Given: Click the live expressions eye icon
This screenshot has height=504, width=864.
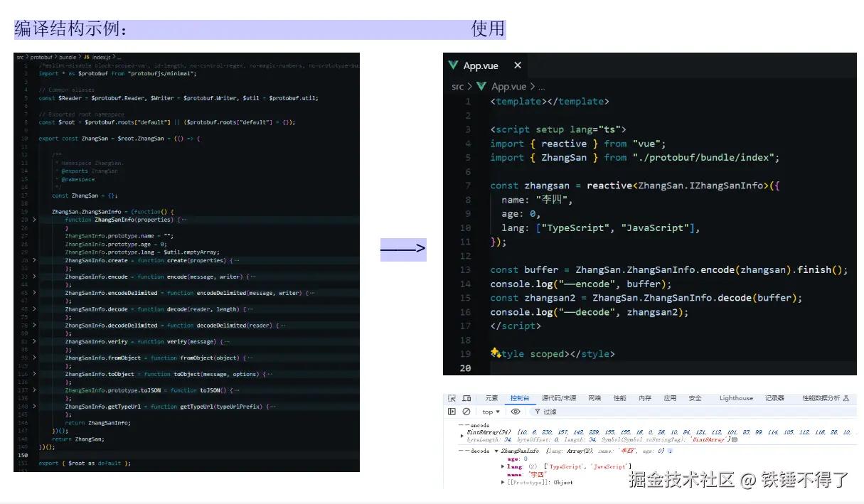Looking at the screenshot, I should (x=515, y=411).
